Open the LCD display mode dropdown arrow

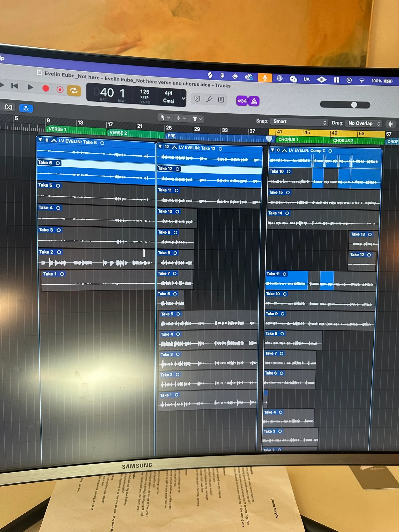[184, 98]
